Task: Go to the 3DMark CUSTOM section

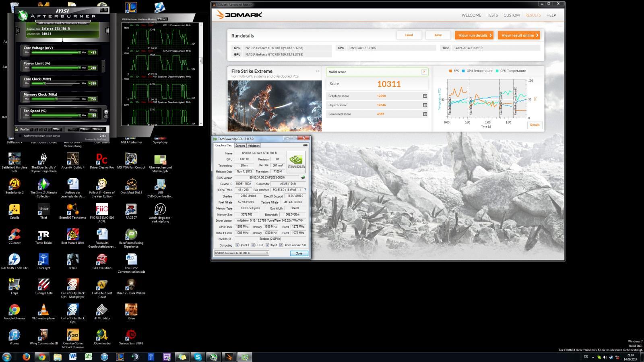Action: [512, 15]
